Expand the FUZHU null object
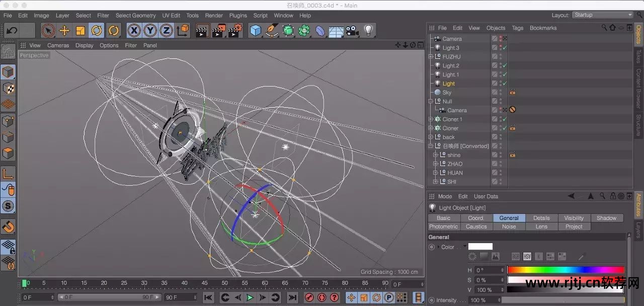 [x=431, y=57]
